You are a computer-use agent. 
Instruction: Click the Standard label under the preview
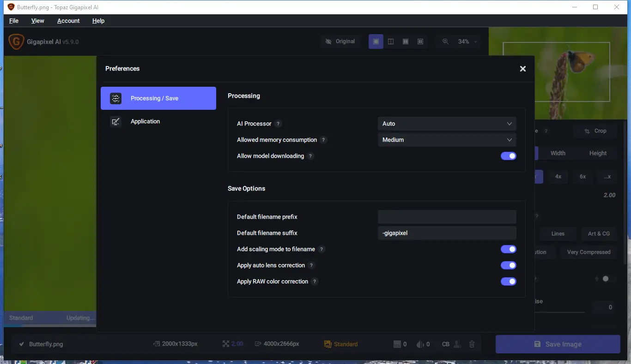point(21,318)
